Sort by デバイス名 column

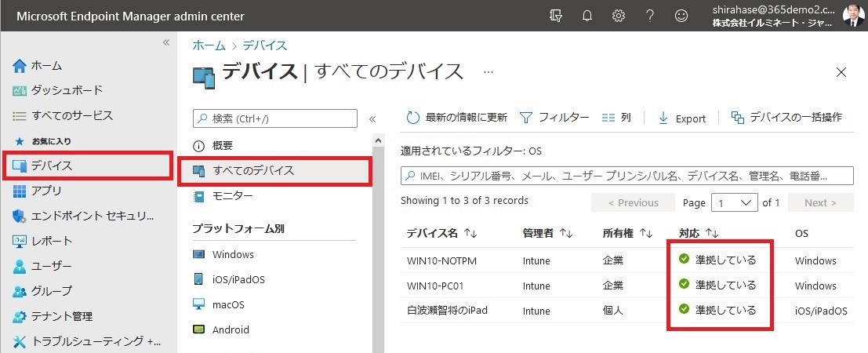click(x=441, y=233)
